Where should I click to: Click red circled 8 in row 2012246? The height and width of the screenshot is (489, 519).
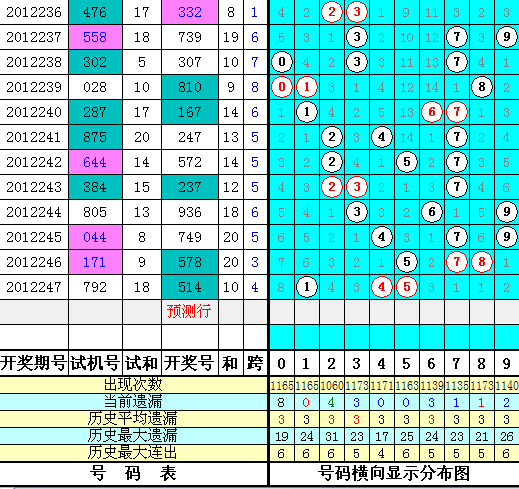pyautogui.click(x=482, y=262)
